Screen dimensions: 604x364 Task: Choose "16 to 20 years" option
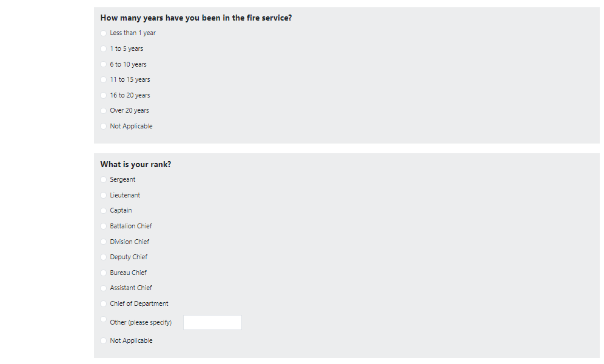tap(104, 95)
